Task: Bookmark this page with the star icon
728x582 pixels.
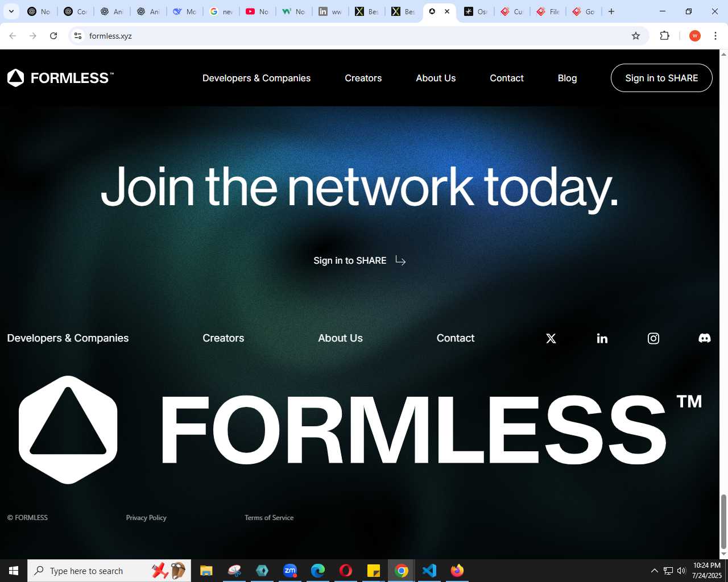Action: tap(636, 36)
